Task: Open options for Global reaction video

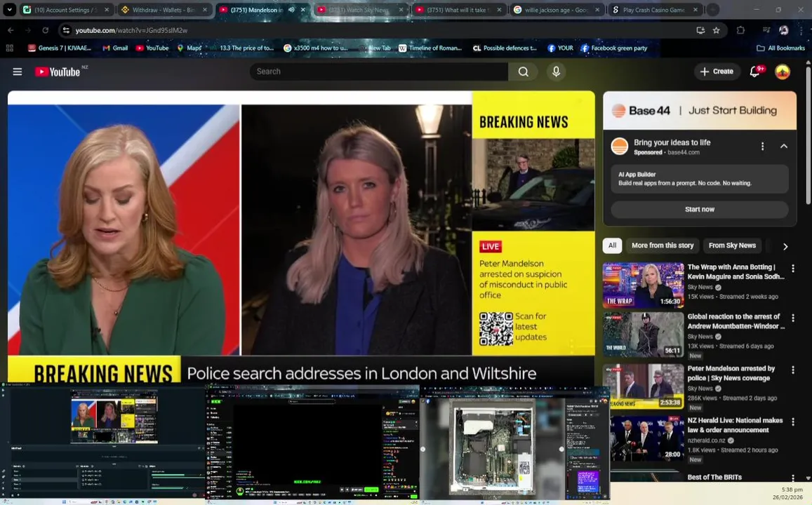Action: (x=793, y=318)
